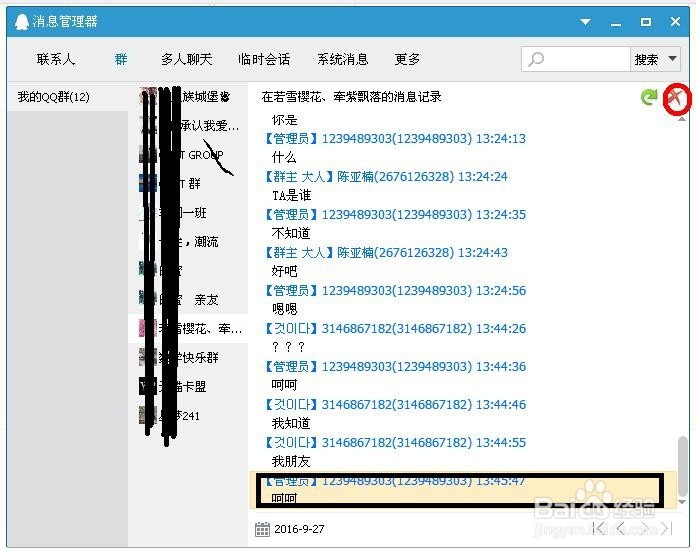The height and width of the screenshot is (554, 696).
Task: Click the green refresh/export arrow icon
Action: 649,97
